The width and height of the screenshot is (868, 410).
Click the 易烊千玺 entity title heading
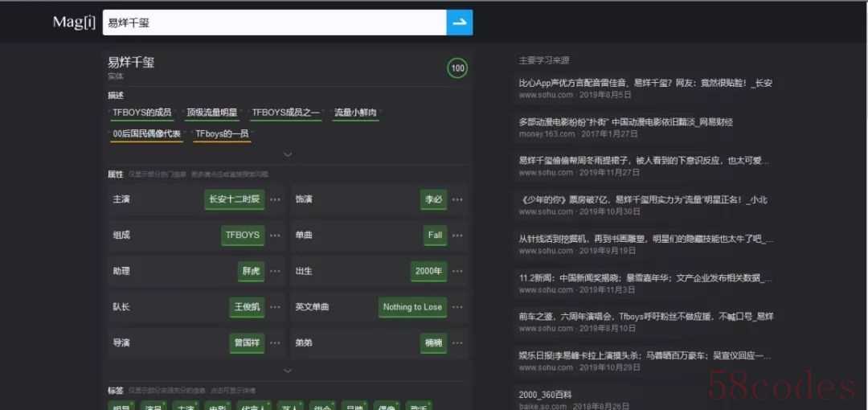point(131,63)
